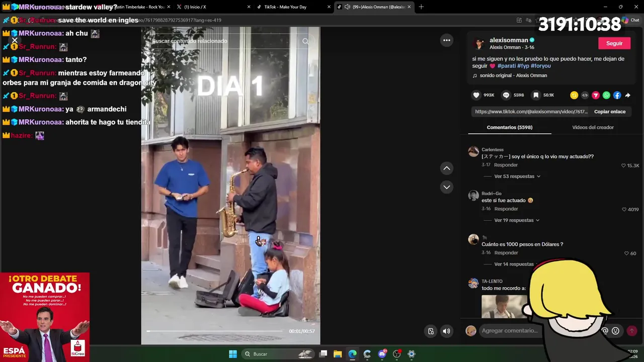Send to friends via red paper-plane icon

tap(596, 95)
